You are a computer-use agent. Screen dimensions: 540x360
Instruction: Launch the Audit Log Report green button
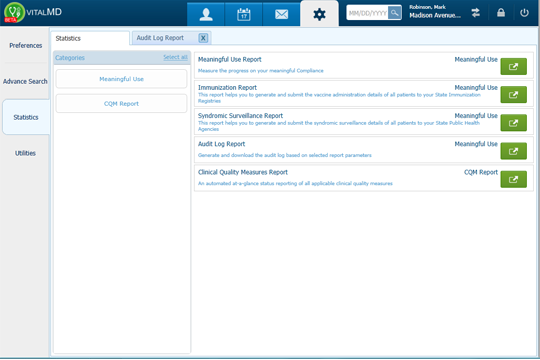coord(513,151)
